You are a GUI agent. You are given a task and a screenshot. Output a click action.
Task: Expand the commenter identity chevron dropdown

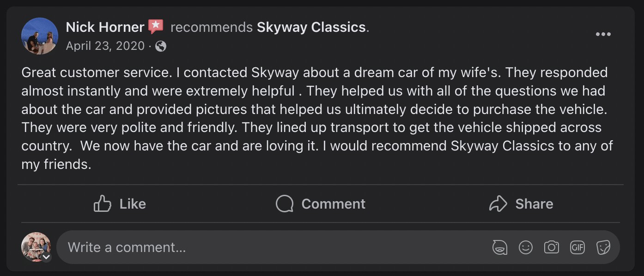pyautogui.click(x=46, y=257)
